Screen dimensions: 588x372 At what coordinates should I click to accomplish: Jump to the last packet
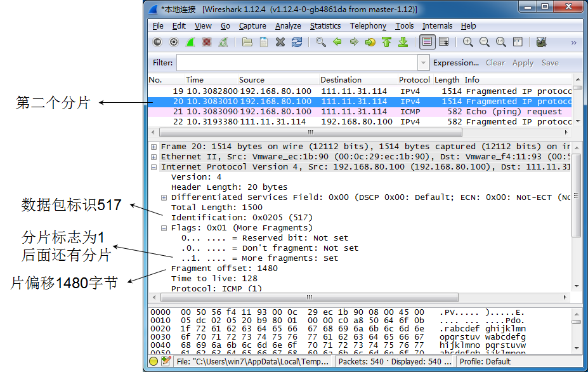(403, 42)
